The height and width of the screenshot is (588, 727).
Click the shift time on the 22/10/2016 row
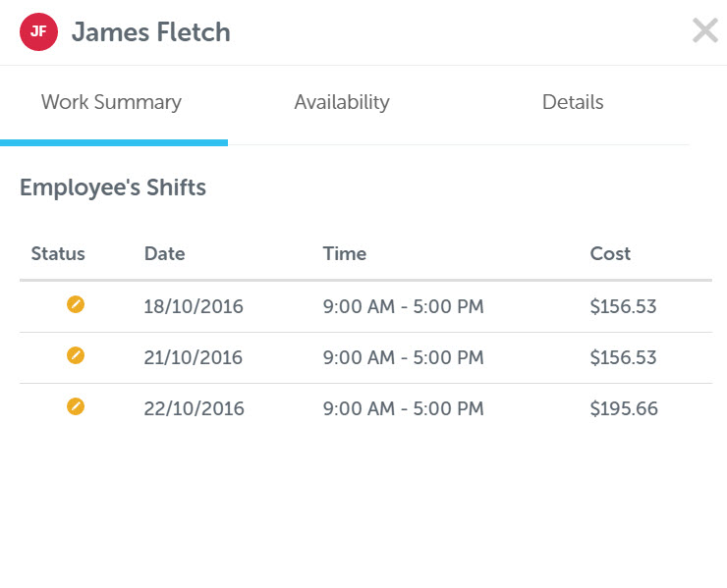[404, 408]
